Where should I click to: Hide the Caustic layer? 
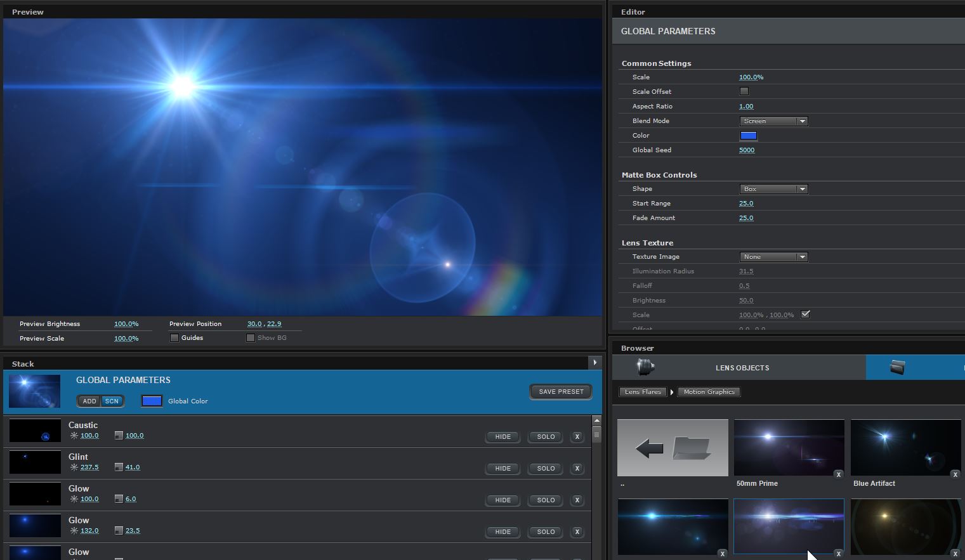coord(503,436)
